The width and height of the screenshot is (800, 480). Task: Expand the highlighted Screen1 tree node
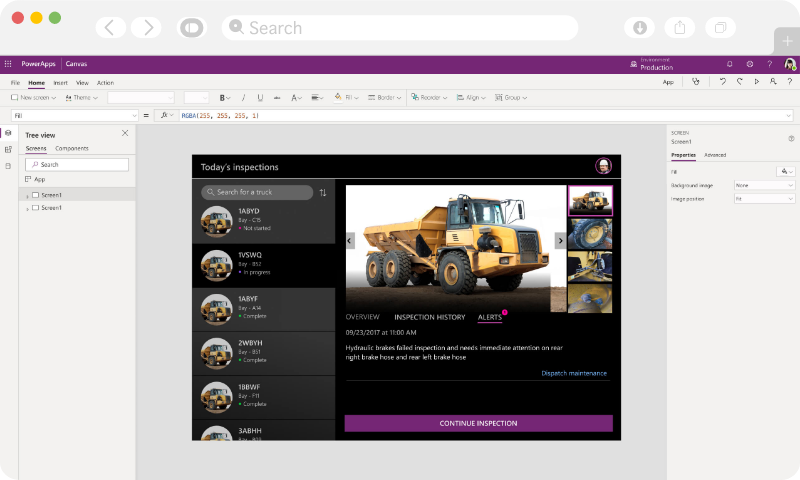[27, 196]
